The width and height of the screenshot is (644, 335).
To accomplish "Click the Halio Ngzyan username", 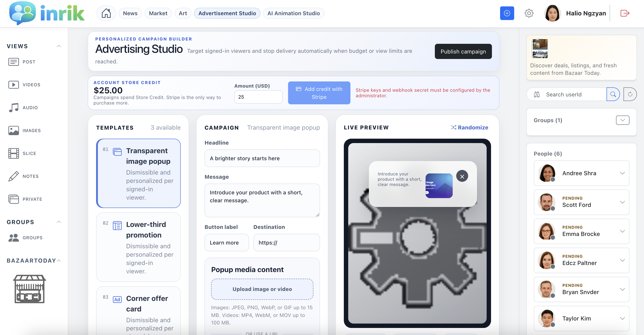I will pos(586,13).
